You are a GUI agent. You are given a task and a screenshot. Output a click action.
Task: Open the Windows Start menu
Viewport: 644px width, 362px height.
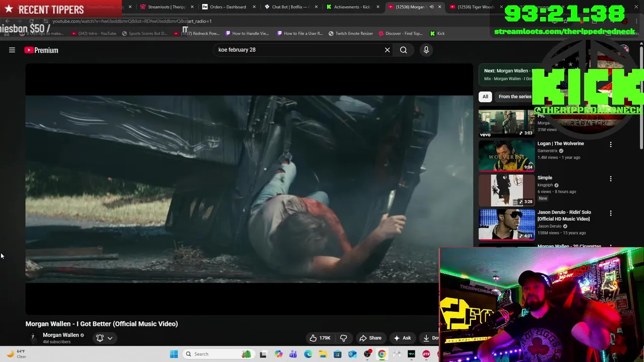[x=174, y=354]
